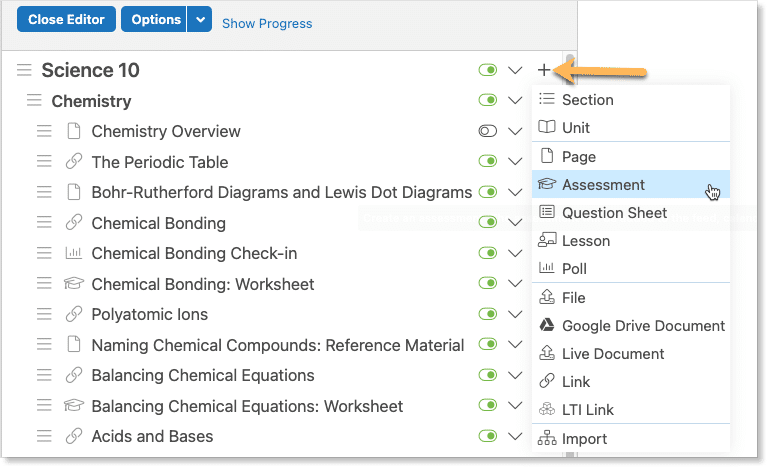Click assessment icon beside Chemical Bonding: Worksheet
This screenshot has width=768, height=468.
[73, 284]
